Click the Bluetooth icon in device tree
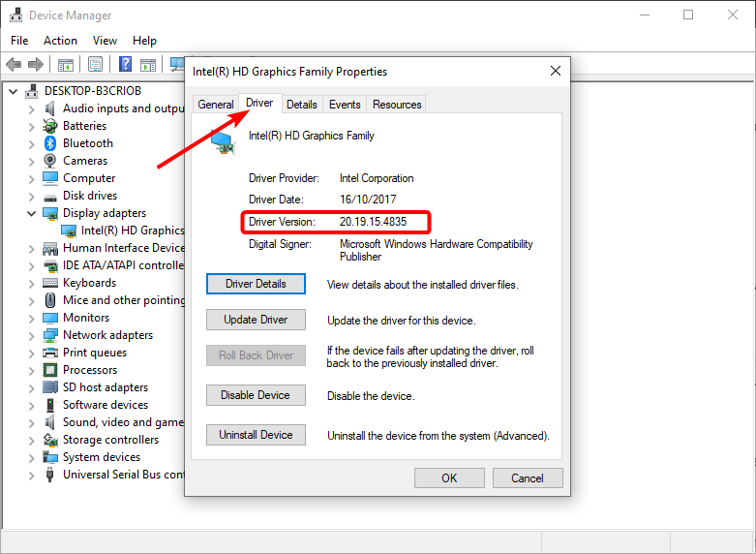 pos(50,143)
